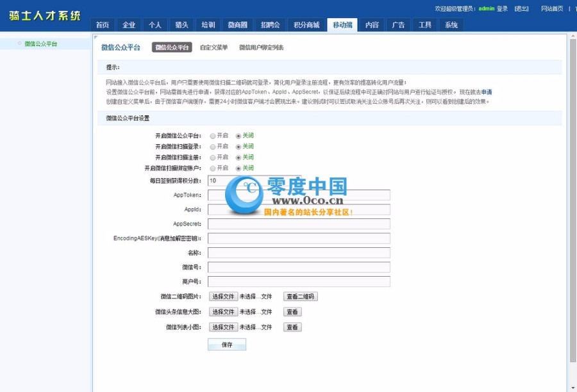Image resolution: width=577 pixels, height=392 pixels.
Task: Click inside the AppToken input field
Action: [299, 195]
